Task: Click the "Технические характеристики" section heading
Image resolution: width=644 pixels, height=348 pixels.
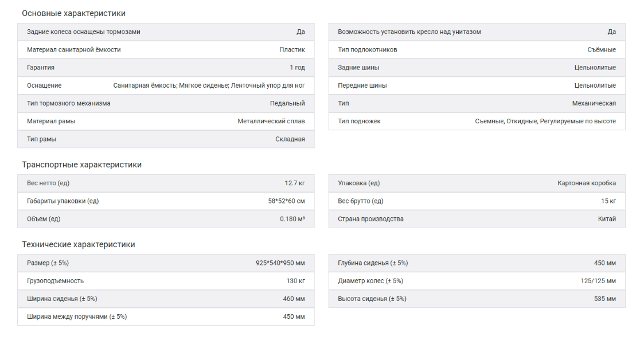Action: [x=79, y=244]
